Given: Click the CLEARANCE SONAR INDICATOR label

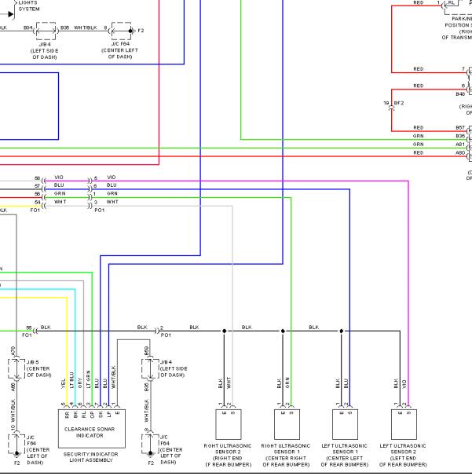Looking at the screenshot, I should pyautogui.click(x=90, y=432).
